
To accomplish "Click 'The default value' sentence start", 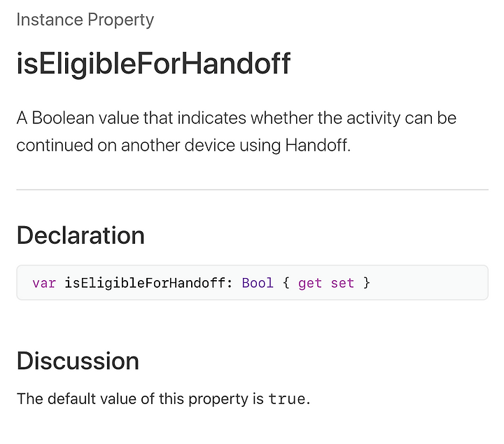I will pyautogui.click(x=76, y=398).
